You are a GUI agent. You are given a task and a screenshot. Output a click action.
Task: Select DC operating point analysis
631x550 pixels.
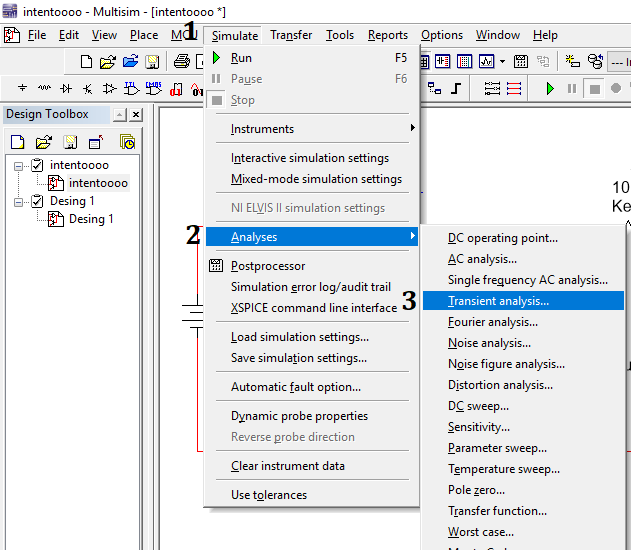point(523,238)
